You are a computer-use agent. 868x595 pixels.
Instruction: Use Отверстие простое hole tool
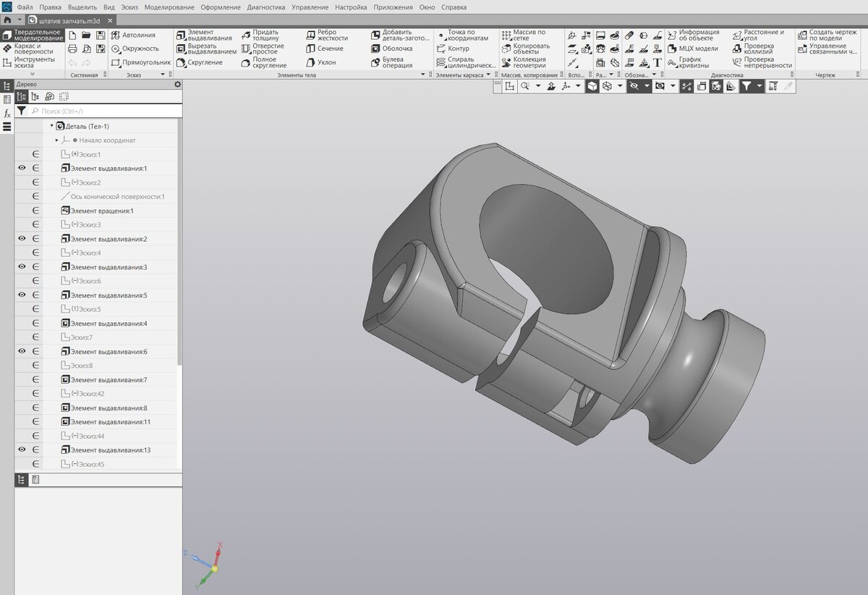[x=263, y=48]
